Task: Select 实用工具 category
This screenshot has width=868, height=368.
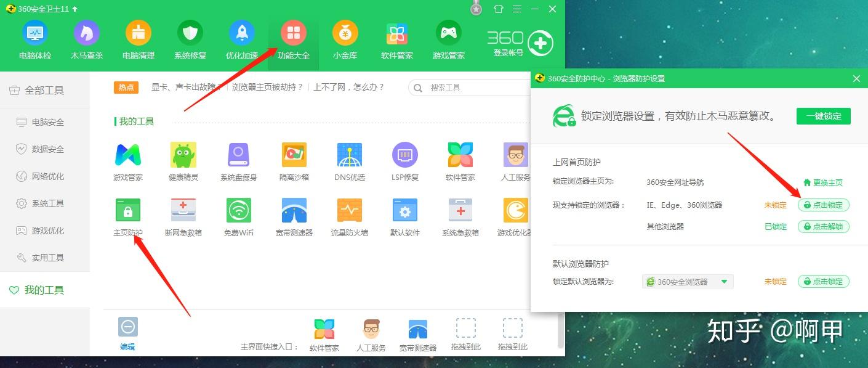Action: (x=45, y=258)
